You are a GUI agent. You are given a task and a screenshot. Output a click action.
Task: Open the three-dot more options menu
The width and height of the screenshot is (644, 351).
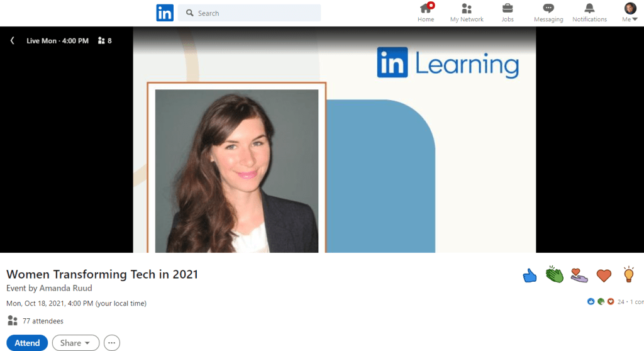click(112, 343)
